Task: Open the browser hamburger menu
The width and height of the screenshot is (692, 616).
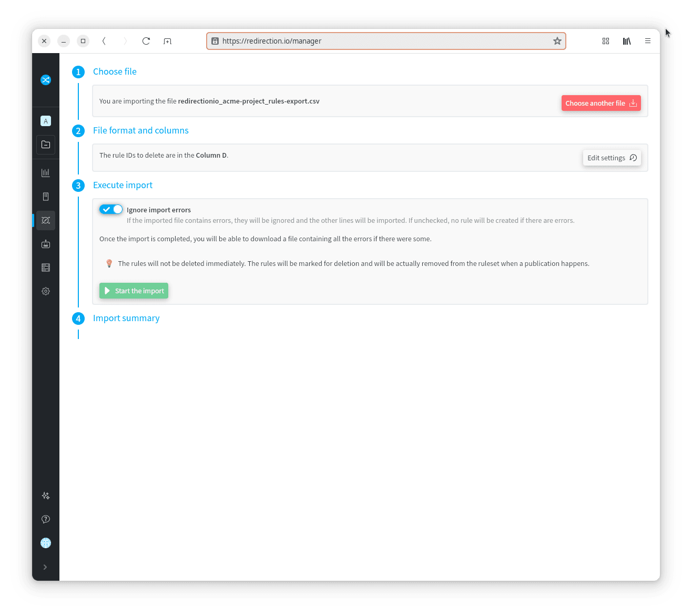Action: [648, 41]
